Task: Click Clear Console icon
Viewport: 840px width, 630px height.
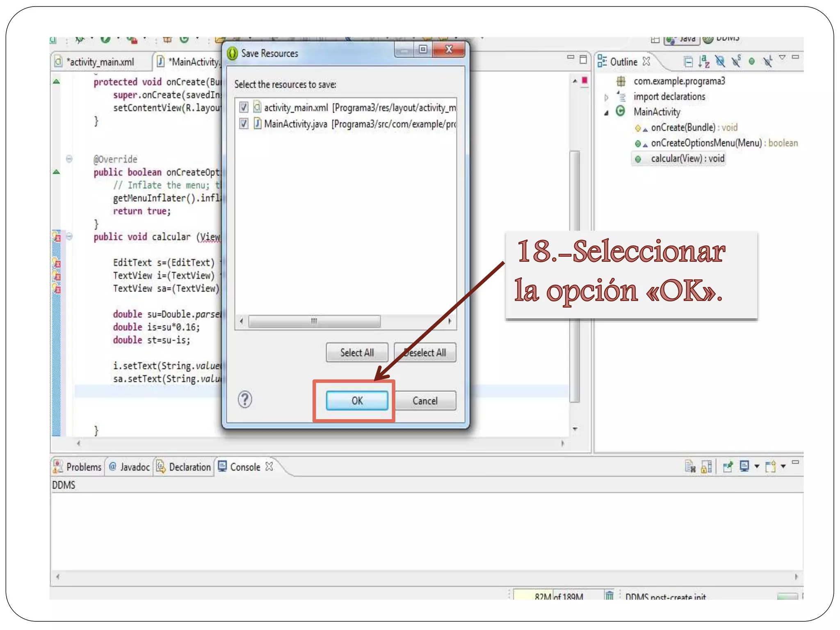Action: (690, 467)
